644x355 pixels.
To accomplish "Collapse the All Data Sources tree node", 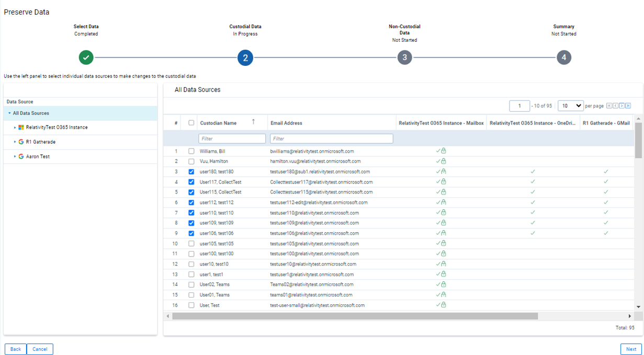I will coord(9,113).
